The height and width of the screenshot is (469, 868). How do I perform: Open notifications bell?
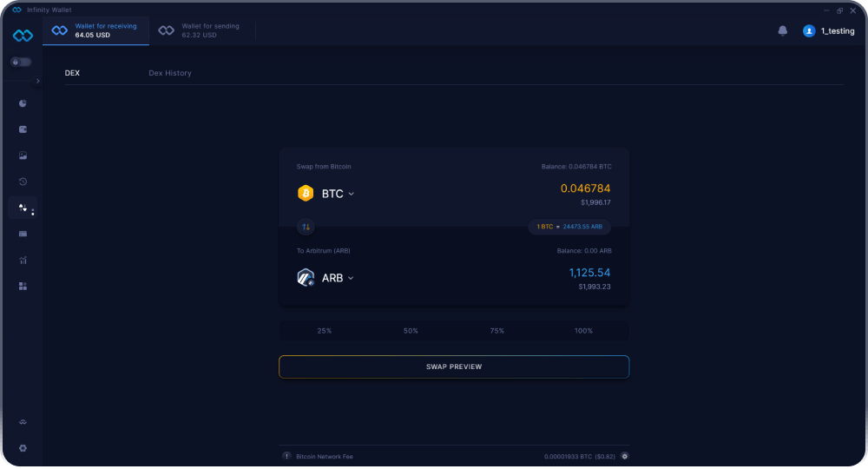[x=782, y=31]
